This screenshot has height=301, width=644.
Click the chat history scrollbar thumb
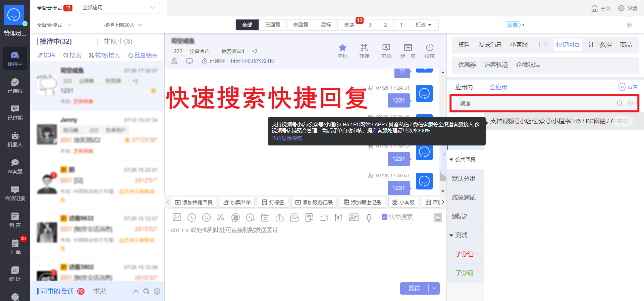tap(443, 176)
